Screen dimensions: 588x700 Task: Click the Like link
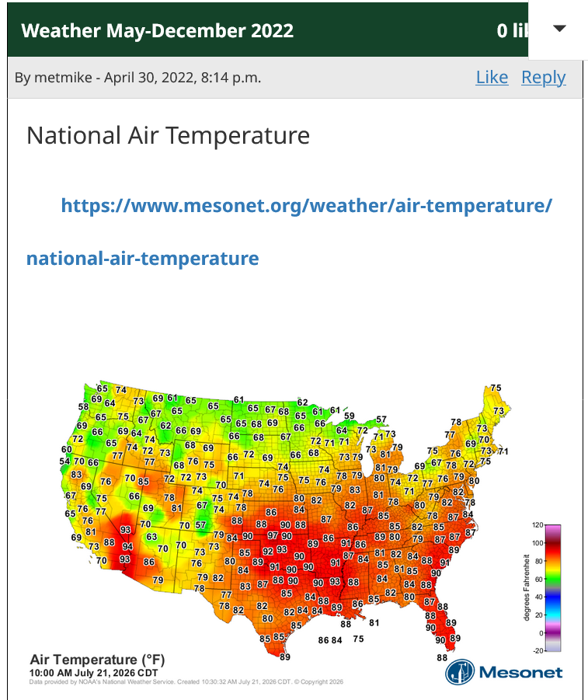[492, 77]
